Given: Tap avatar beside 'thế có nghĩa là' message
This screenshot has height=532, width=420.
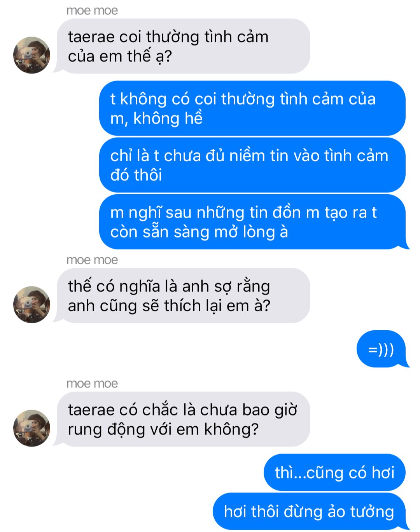Looking at the screenshot, I should tap(31, 305).
